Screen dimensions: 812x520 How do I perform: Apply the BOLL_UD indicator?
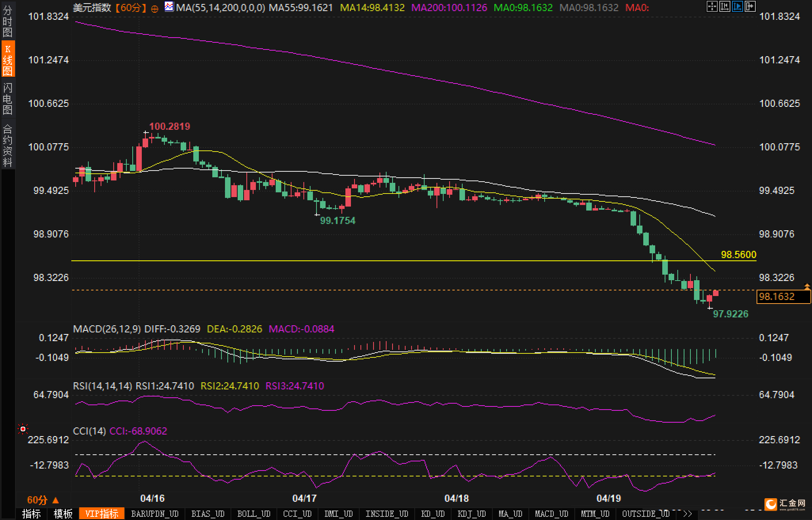(254, 514)
